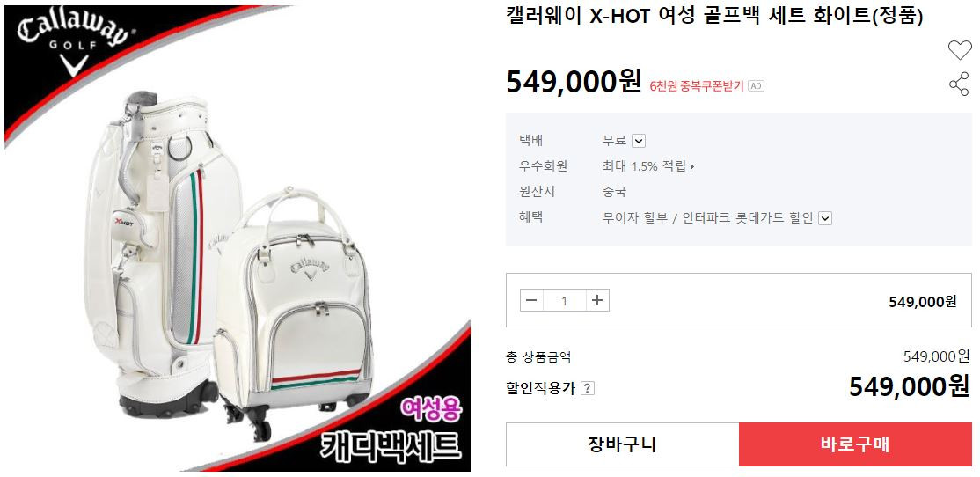Viewport: 980px width, 477px height.
Task: Click the 바로구매 buy now button
Action: 855,444
